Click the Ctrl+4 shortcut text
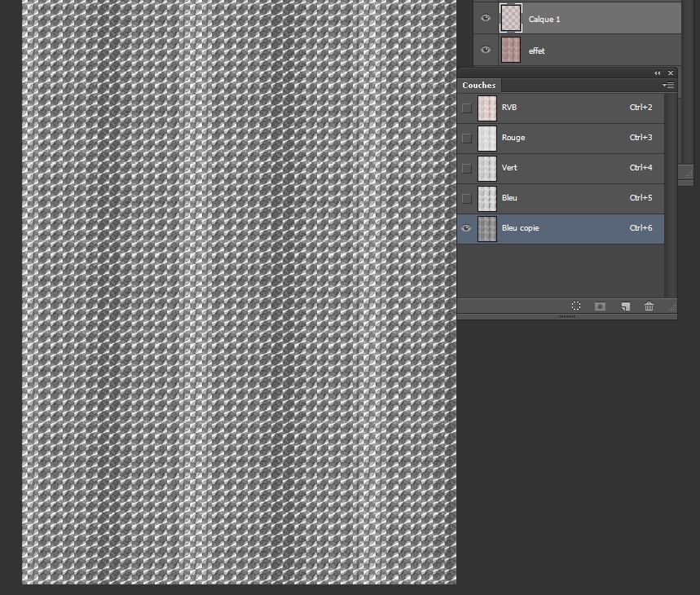Screen dimensions: 700x595 click(x=641, y=167)
